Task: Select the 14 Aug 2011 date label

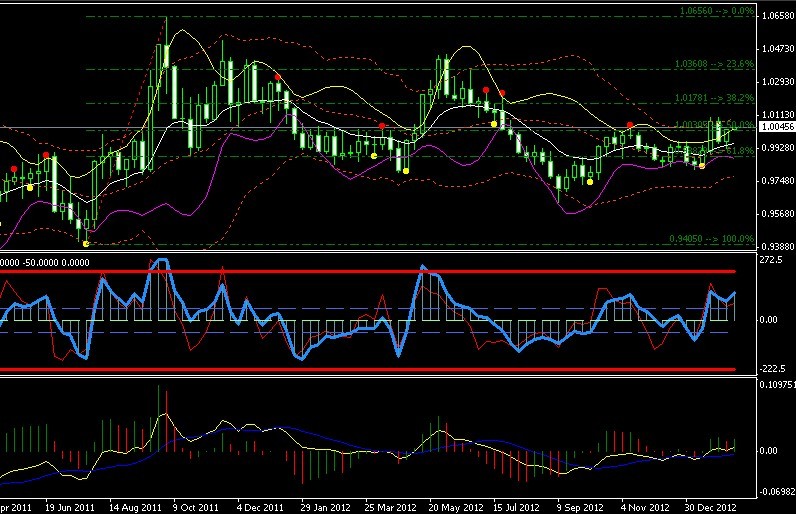Action: click(135, 507)
